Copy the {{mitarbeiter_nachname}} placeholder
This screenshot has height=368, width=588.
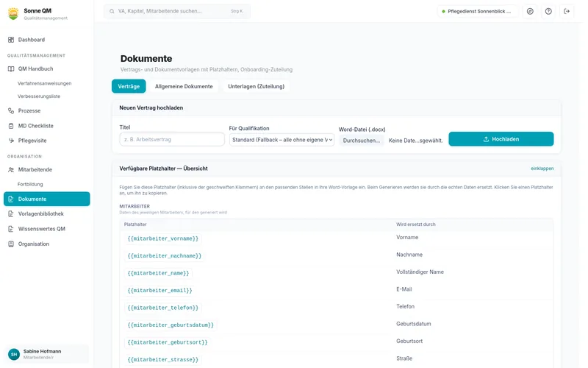click(x=164, y=256)
